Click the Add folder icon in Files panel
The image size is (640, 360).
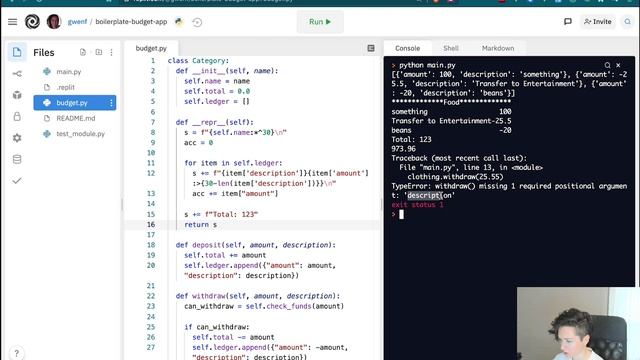click(98, 52)
